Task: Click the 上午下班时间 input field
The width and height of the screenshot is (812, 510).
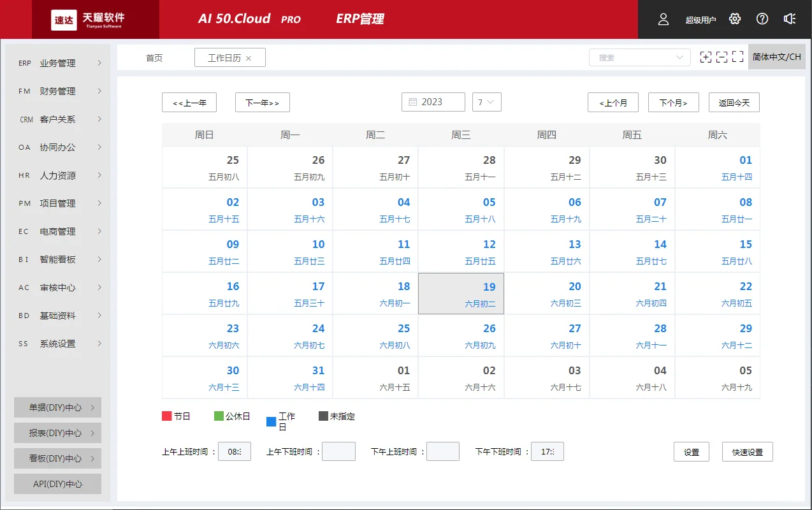Action: pos(338,451)
